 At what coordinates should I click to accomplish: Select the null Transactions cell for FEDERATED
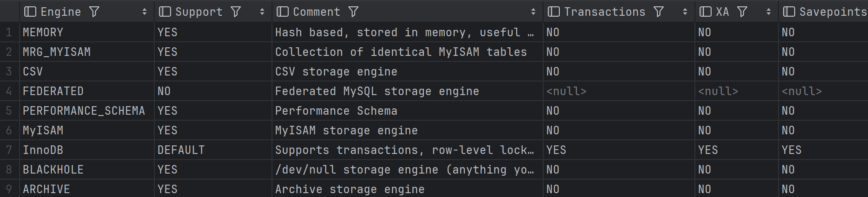click(x=619, y=91)
